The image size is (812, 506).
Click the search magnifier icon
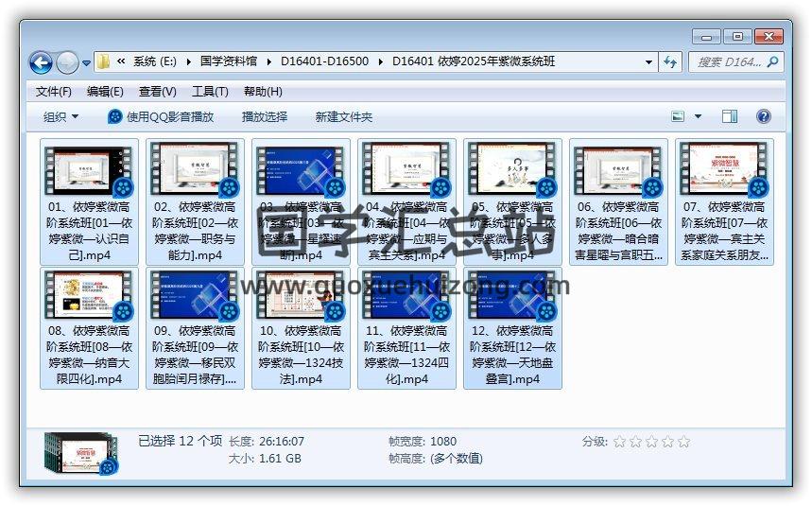[x=772, y=62]
